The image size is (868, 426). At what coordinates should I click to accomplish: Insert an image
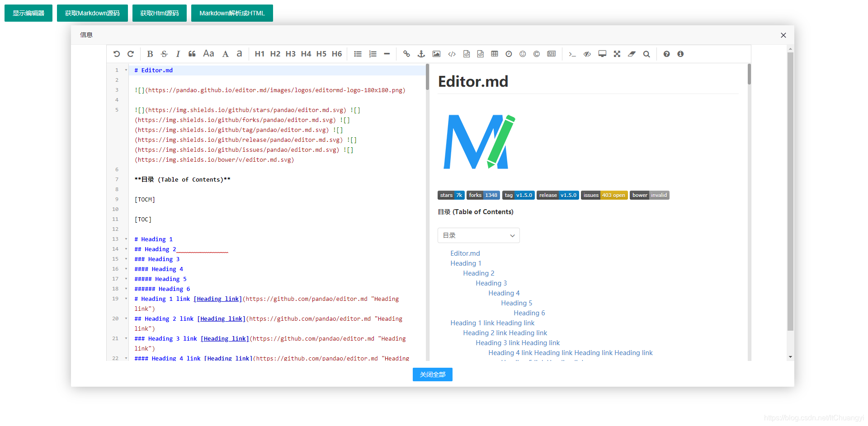[436, 54]
